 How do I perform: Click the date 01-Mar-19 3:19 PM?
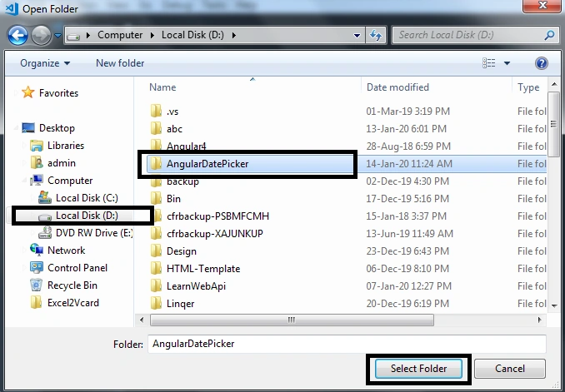click(x=407, y=112)
